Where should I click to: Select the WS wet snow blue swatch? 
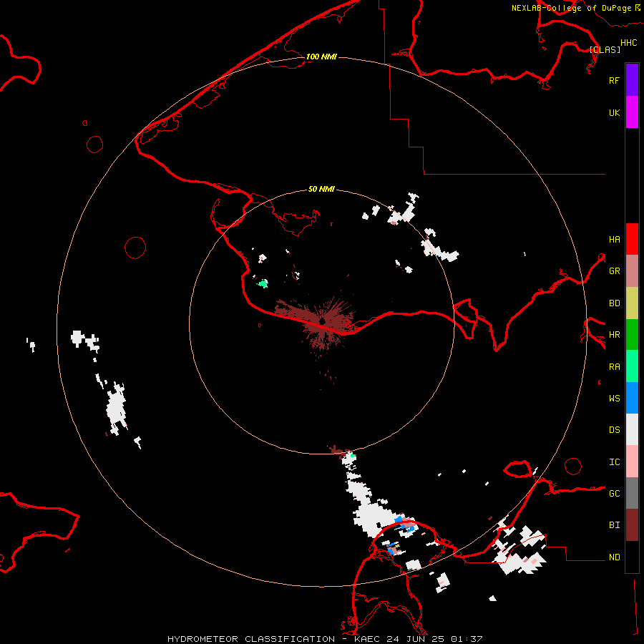632,398
